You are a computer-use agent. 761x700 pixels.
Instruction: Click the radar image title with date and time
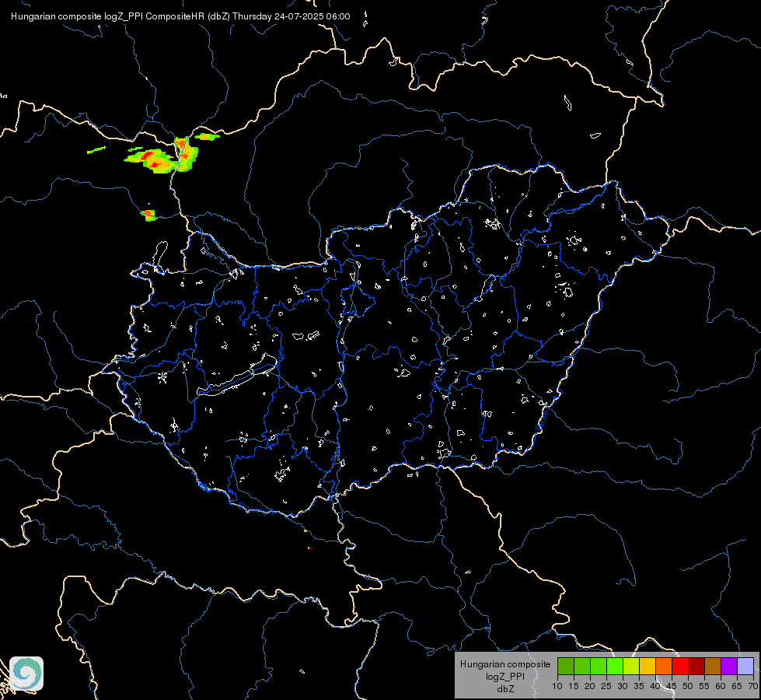coord(180,16)
